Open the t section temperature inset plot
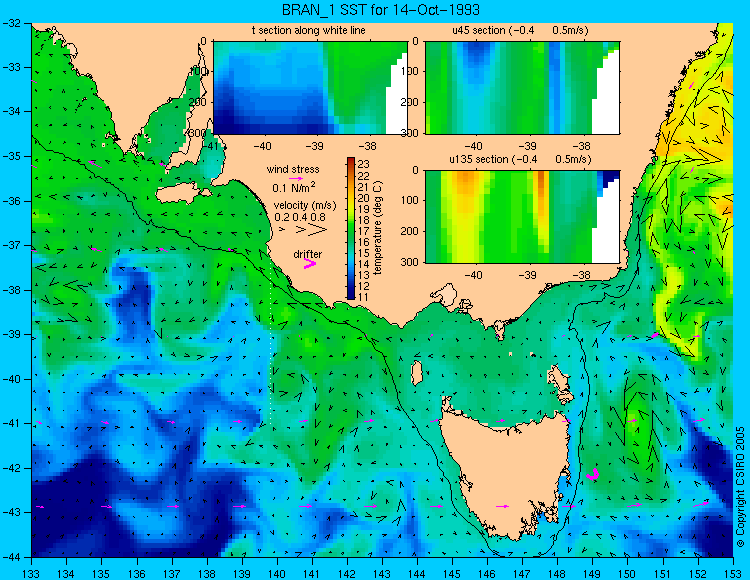 click(x=310, y=88)
